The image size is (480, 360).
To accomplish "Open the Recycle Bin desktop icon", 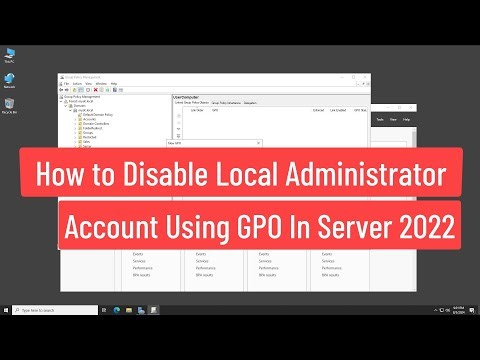I will click(9, 106).
